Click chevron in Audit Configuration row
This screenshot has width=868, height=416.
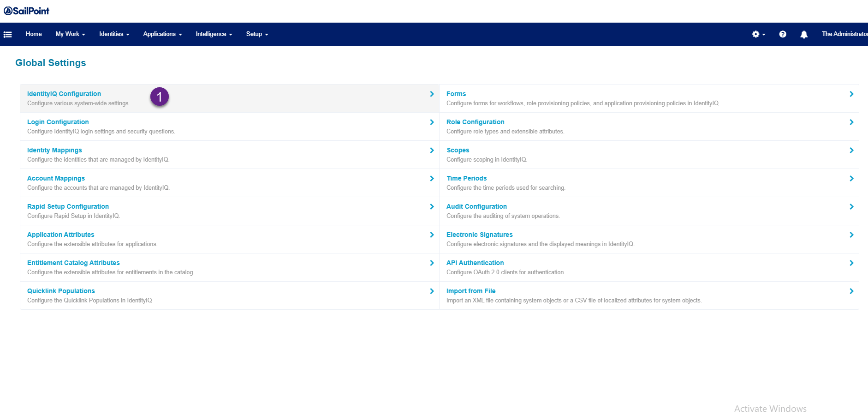[851, 207]
